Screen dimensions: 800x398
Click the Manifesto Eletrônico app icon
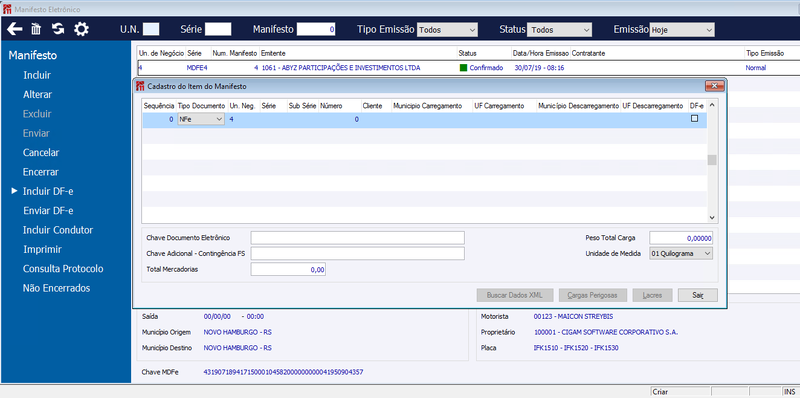[x=7, y=9]
